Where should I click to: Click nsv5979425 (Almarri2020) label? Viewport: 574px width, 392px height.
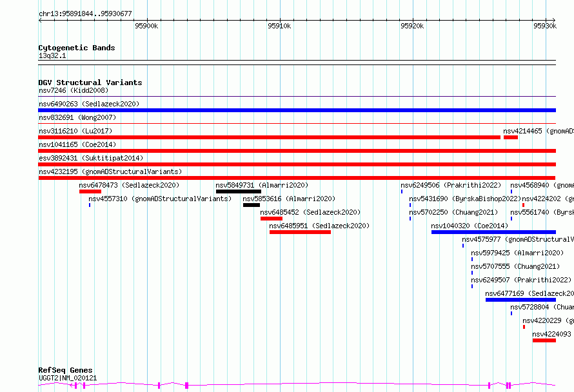[517, 253]
